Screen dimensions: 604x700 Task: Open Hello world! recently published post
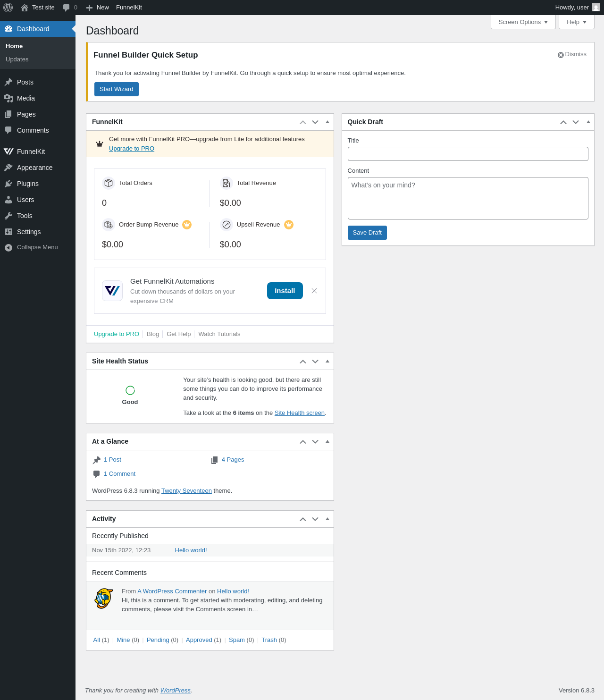[191, 550]
